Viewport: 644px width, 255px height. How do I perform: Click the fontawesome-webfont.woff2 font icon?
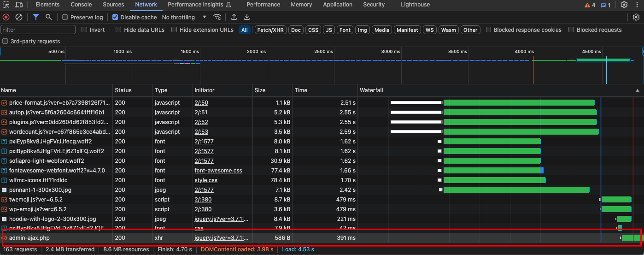(4, 171)
